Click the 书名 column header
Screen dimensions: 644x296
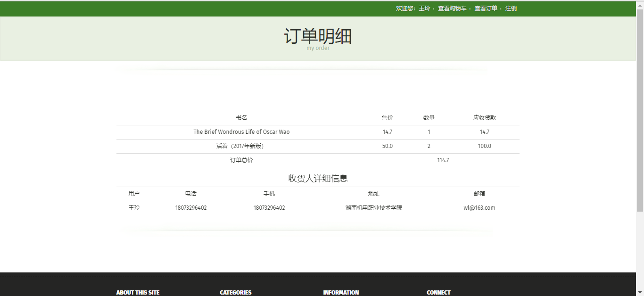point(241,118)
